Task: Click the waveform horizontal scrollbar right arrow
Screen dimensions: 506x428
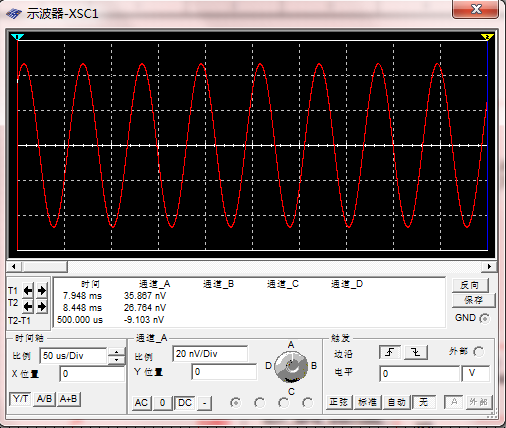Action: pyautogui.click(x=489, y=266)
